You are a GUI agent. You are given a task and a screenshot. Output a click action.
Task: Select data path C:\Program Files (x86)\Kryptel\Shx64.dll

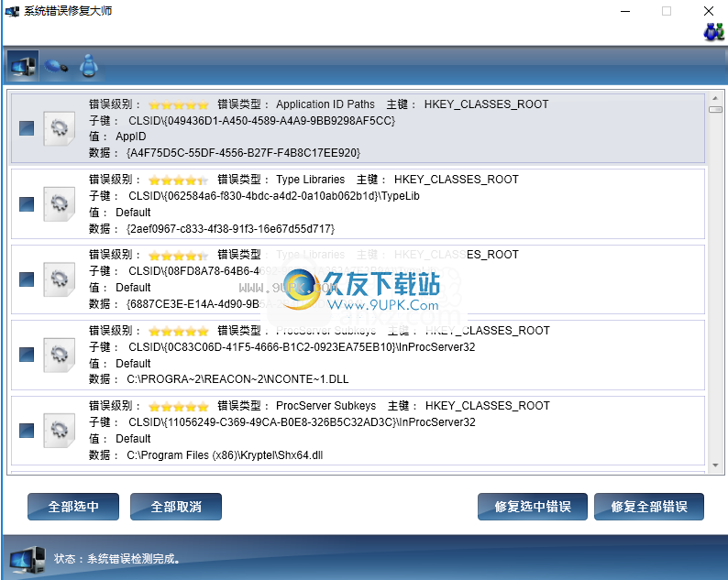pyautogui.click(x=225, y=455)
